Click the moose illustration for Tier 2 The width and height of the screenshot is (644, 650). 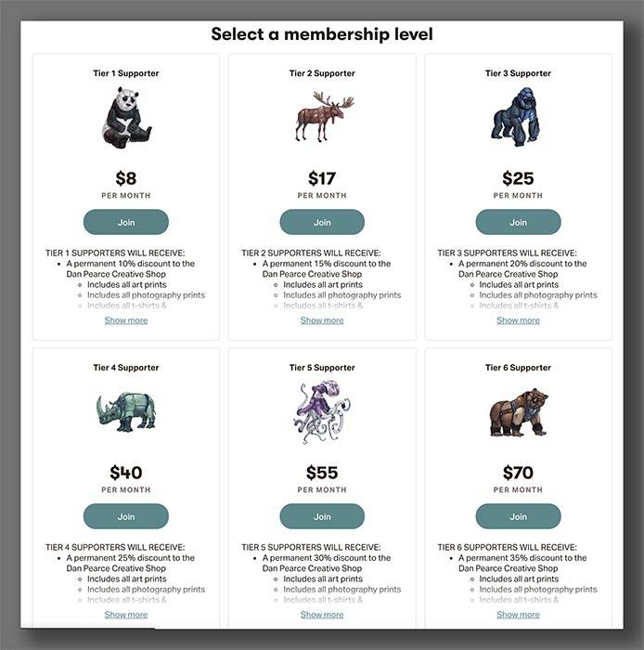325,116
